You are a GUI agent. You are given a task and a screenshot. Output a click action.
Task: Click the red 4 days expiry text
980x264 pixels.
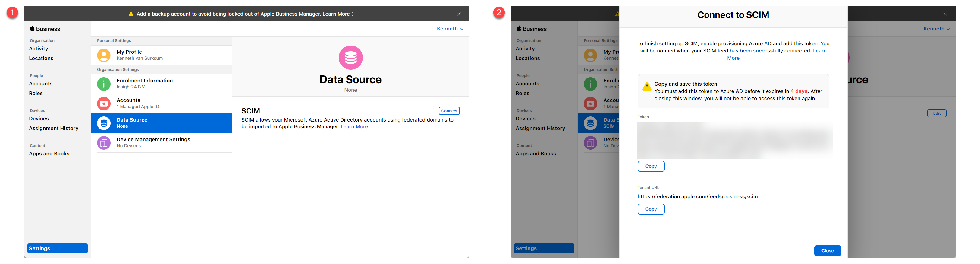click(799, 91)
